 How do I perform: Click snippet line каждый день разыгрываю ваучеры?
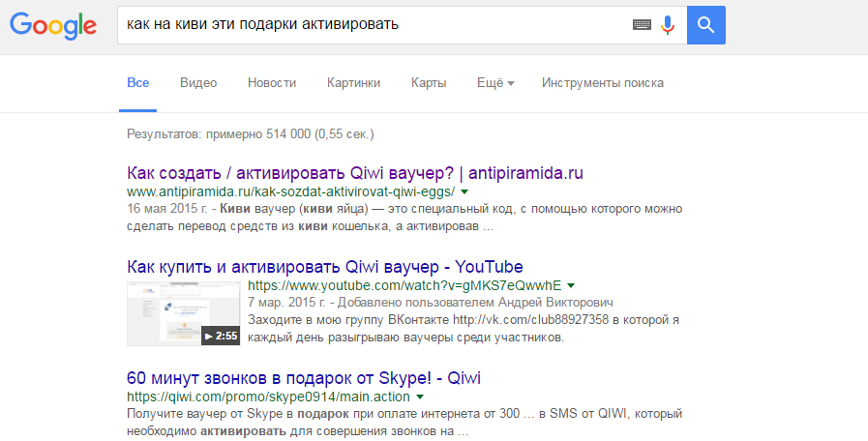pyautogui.click(x=405, y=337)
